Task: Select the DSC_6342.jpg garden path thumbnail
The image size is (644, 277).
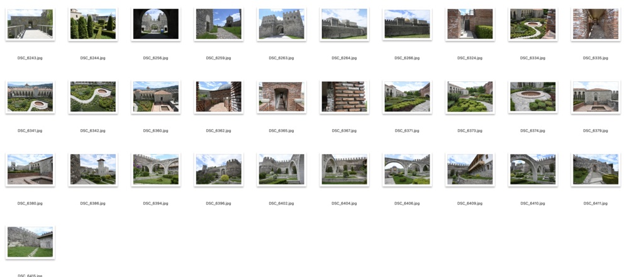Action: point(93,96)
